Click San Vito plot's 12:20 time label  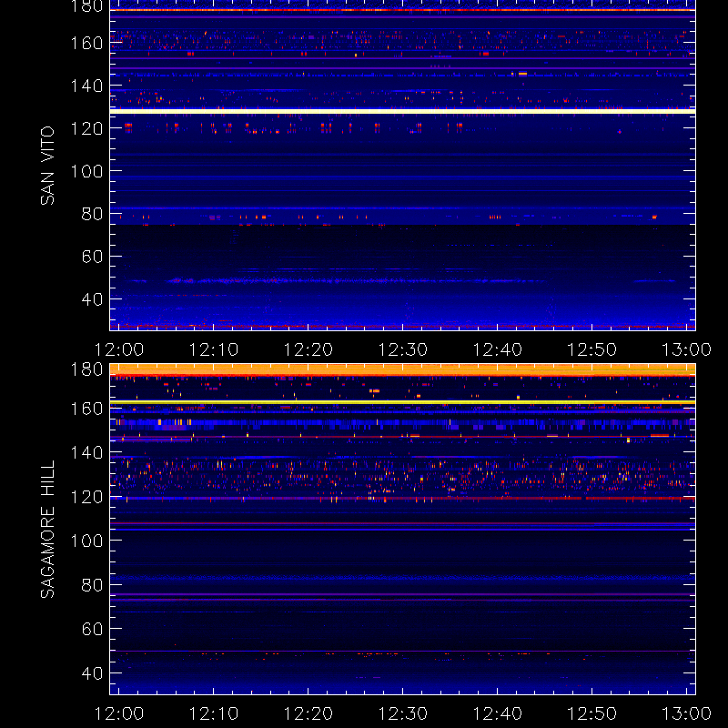[308, 349]
